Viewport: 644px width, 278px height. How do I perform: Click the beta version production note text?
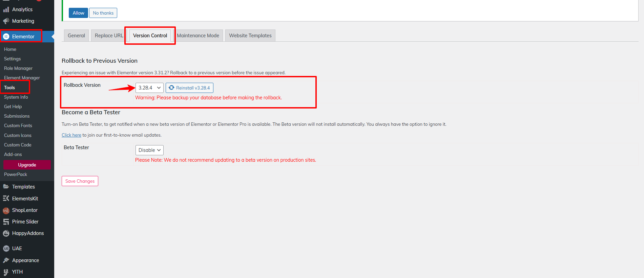(226, 160)
